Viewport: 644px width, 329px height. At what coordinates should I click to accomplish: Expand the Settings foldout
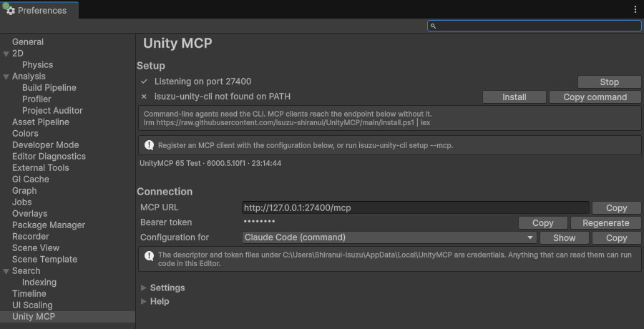143,288
